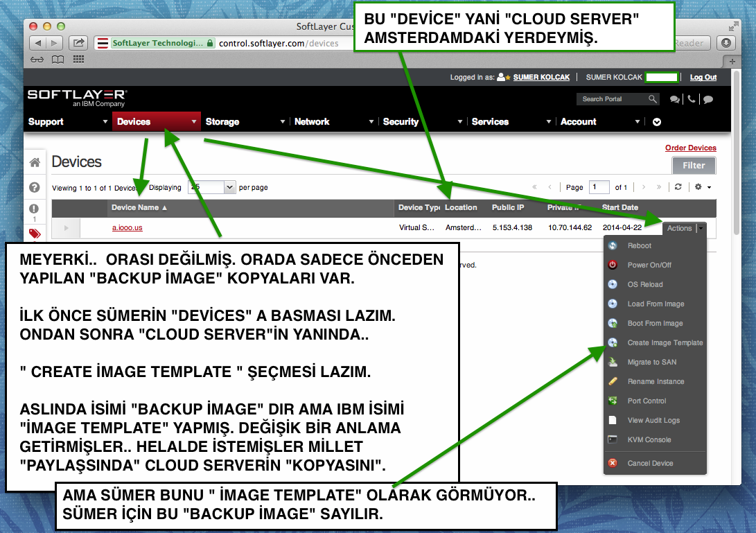Open alerts exclamation icon in sidebar
Screen dimensions: 756x533
[34, 209]
